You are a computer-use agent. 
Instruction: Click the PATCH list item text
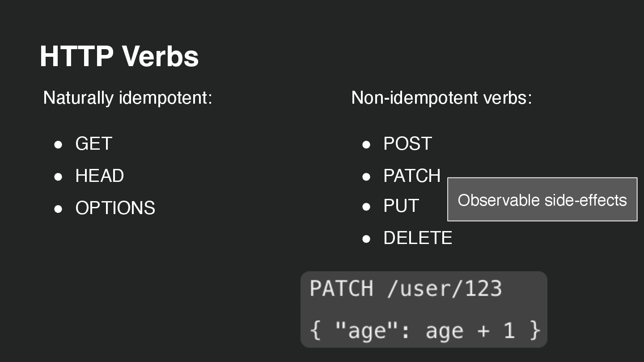pos(412,176)
